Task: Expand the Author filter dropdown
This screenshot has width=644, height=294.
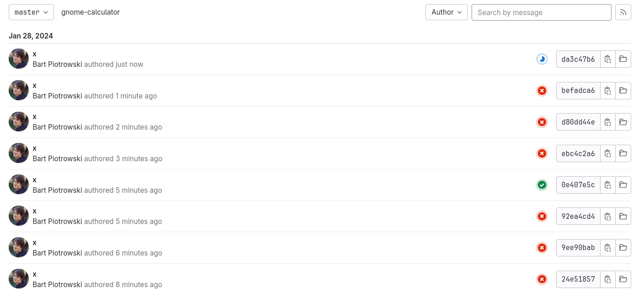Action: (446, 12)
